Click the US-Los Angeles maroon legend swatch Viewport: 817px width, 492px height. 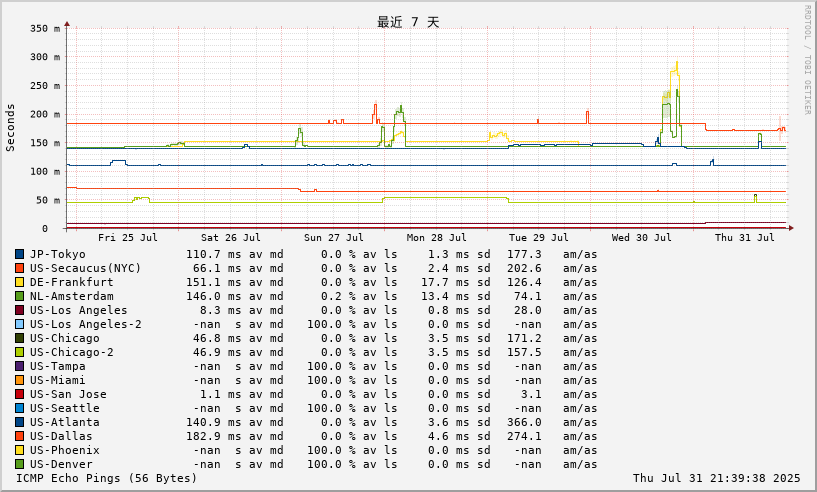point(19,311)
